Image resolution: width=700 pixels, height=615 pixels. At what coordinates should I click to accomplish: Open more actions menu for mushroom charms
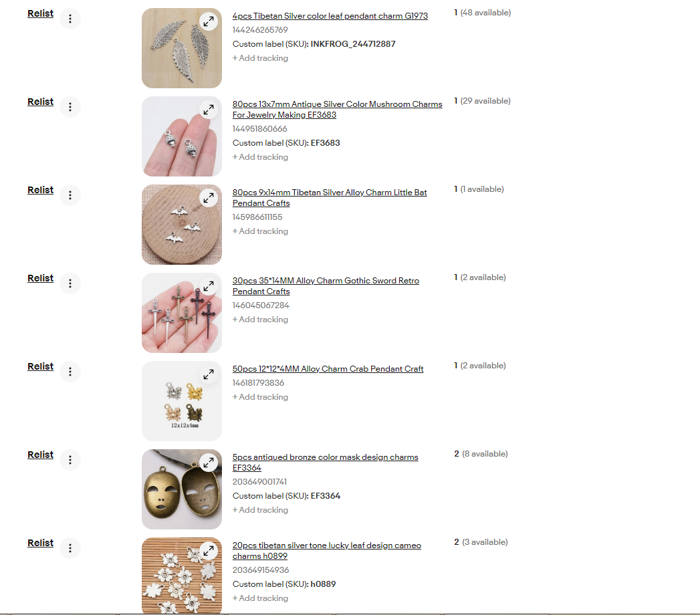(70, 107)
